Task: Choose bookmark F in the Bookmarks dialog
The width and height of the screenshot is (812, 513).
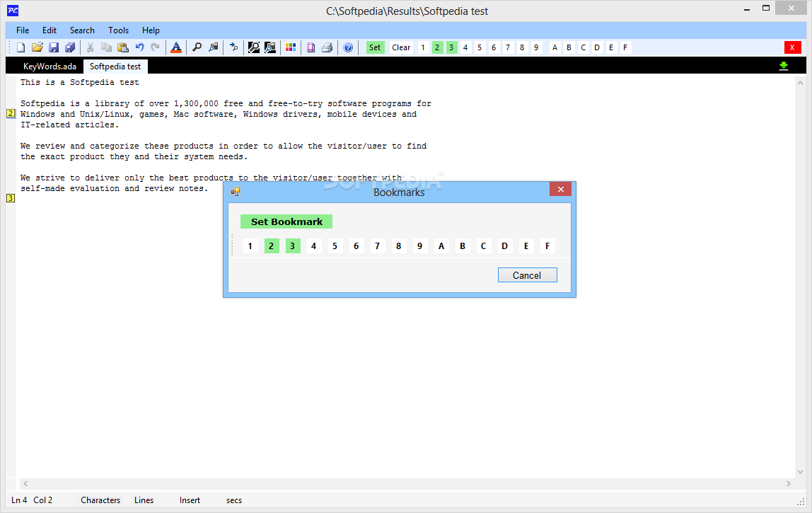Action: [x=547, y=246]
